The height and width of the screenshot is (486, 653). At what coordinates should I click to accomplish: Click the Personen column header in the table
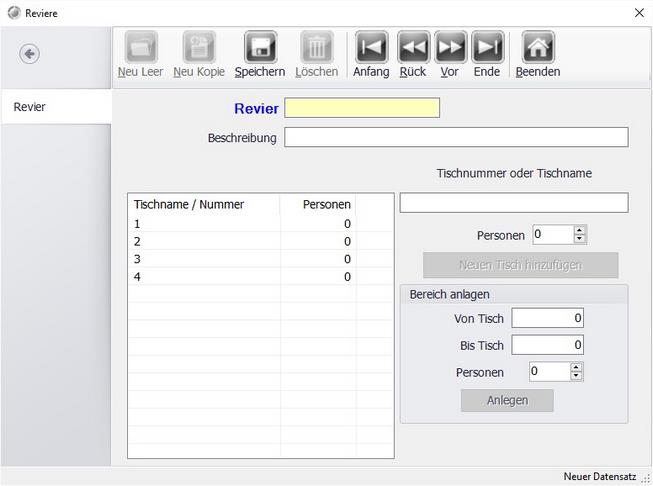pos(318,204)
